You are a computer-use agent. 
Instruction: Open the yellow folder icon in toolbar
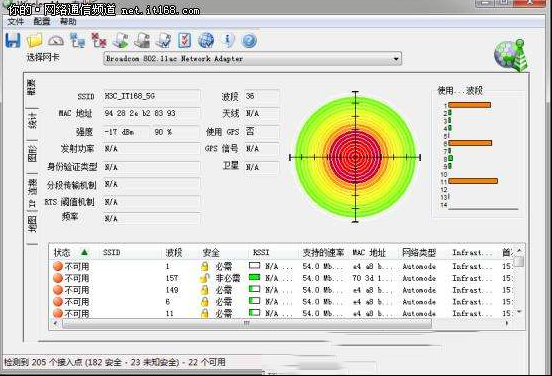(x=34, y=40)
